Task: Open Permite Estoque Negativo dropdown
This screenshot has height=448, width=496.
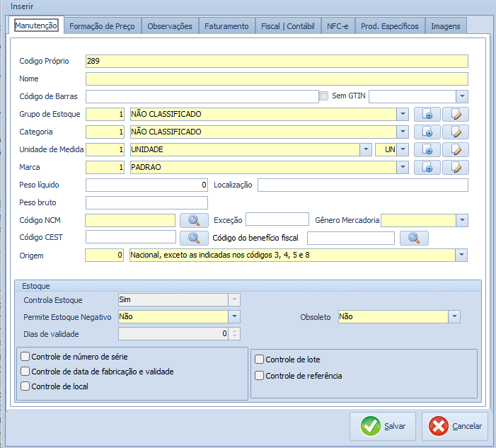Action: (233, 316)
